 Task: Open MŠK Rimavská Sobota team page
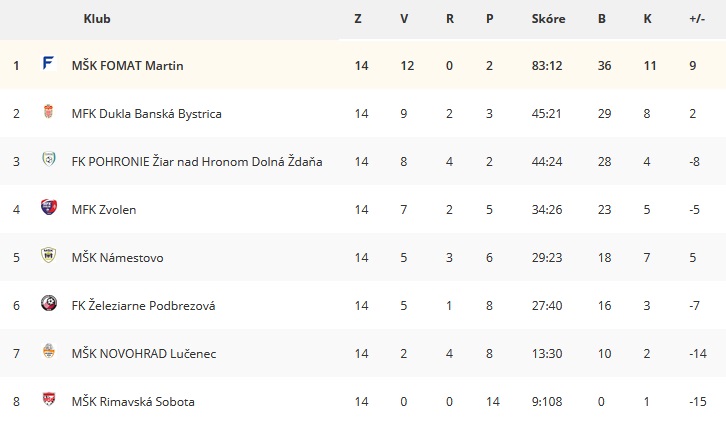pos(133,401)
